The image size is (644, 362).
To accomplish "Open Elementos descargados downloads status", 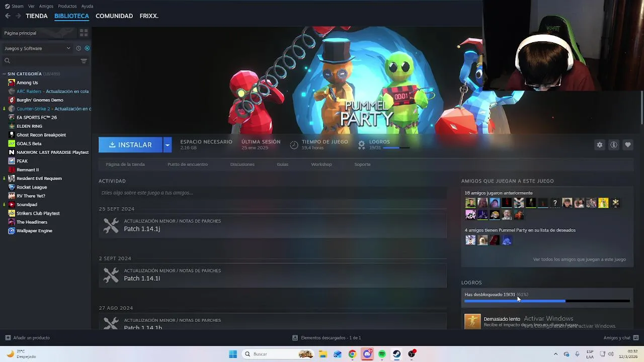I will coord(327,338).
